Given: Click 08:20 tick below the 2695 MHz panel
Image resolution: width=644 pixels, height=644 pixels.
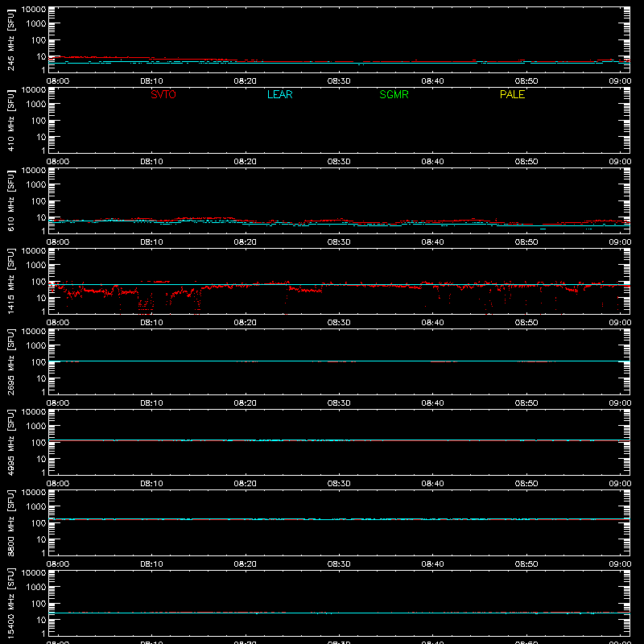Looking at the screenshot, I should (246, 403).
